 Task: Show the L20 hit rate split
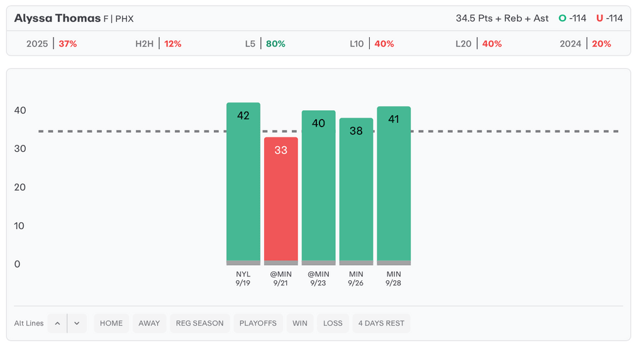click(478, 44)
